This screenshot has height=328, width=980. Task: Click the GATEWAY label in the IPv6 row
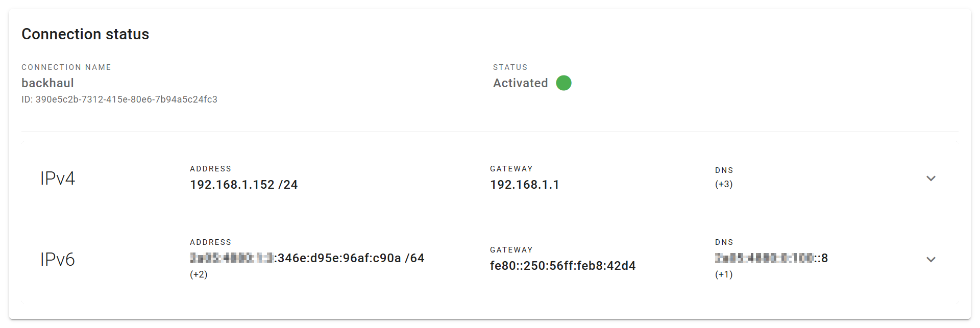[x=511, y=250]
